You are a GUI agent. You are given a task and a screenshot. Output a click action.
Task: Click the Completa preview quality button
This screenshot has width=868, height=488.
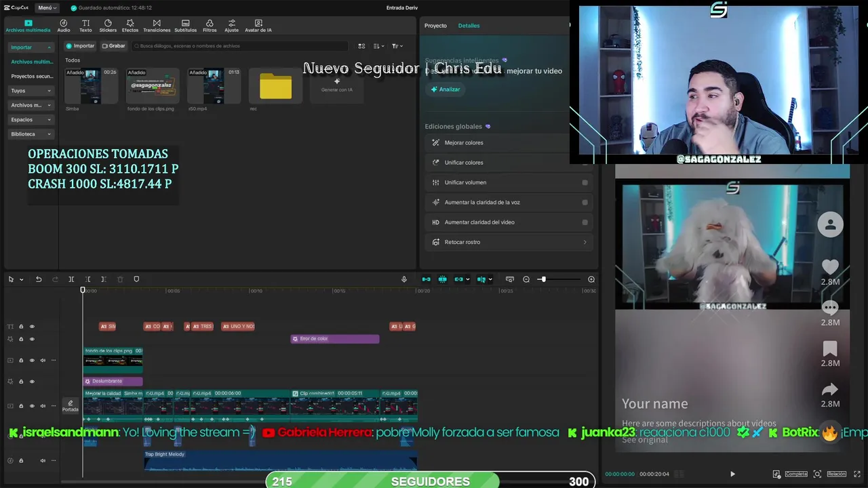[x=796, y=474]
